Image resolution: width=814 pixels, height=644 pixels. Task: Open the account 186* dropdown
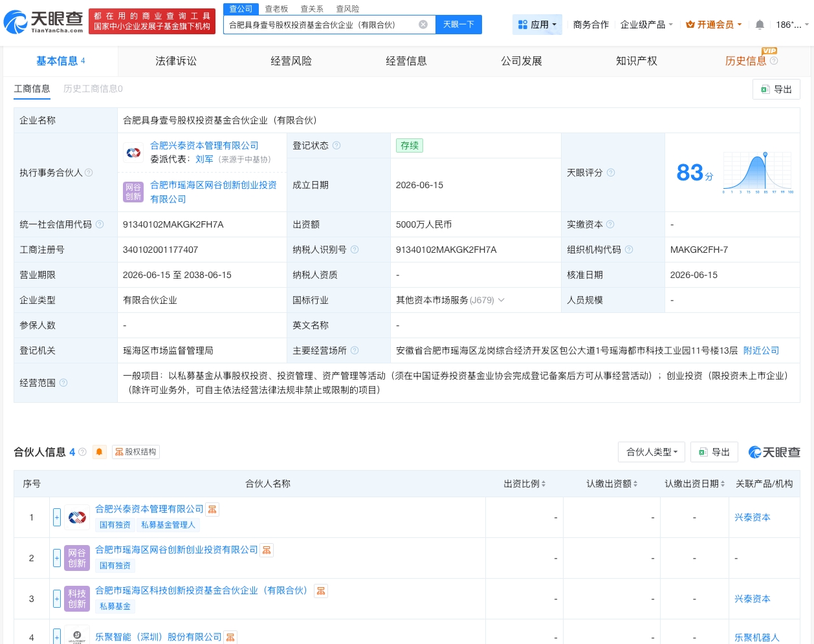tap(793, 25)
